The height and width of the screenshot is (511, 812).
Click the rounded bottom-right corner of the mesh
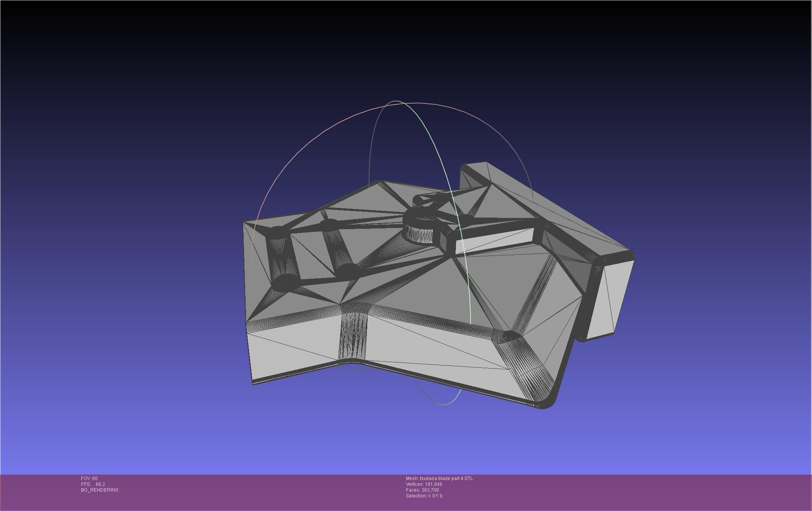(x=548, y=401)
